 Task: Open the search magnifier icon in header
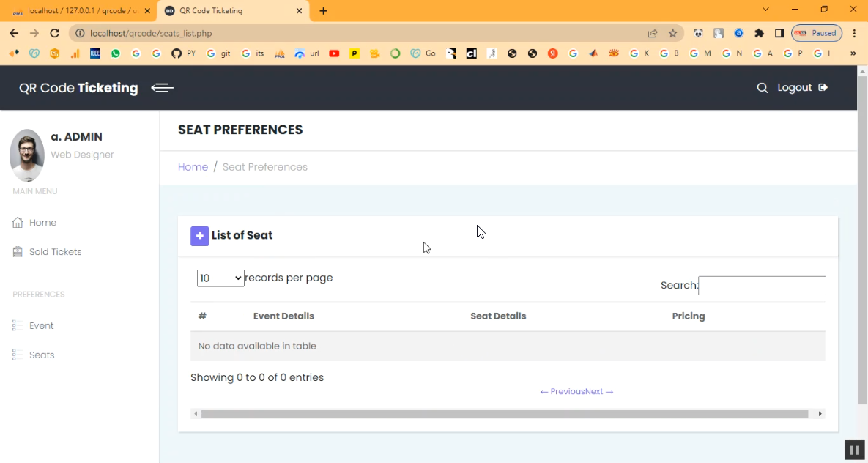click(x=762, y=88)
